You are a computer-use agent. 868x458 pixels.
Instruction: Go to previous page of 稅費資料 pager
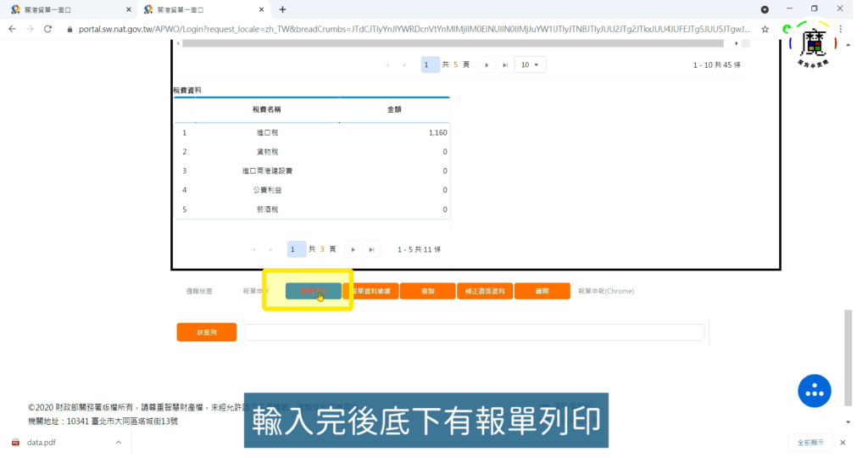270,249
